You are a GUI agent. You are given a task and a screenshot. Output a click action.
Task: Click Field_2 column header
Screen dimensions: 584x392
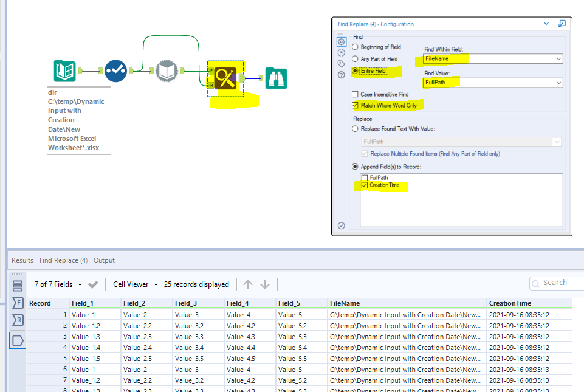coord(146,303)
